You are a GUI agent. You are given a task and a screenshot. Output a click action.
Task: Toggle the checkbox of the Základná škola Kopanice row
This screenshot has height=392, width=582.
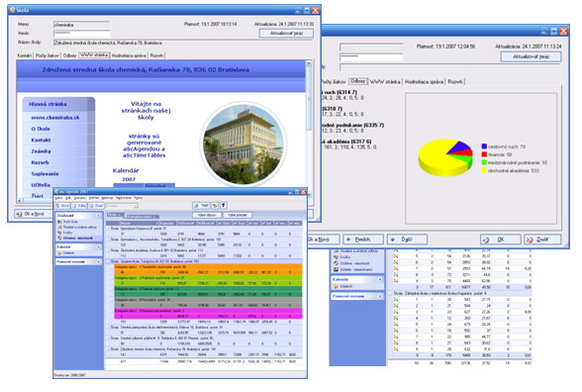click(391, 293)
